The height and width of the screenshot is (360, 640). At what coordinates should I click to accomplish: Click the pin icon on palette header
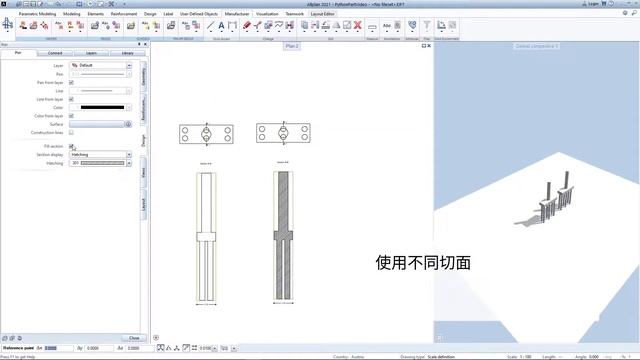click(x=139, y=44)
